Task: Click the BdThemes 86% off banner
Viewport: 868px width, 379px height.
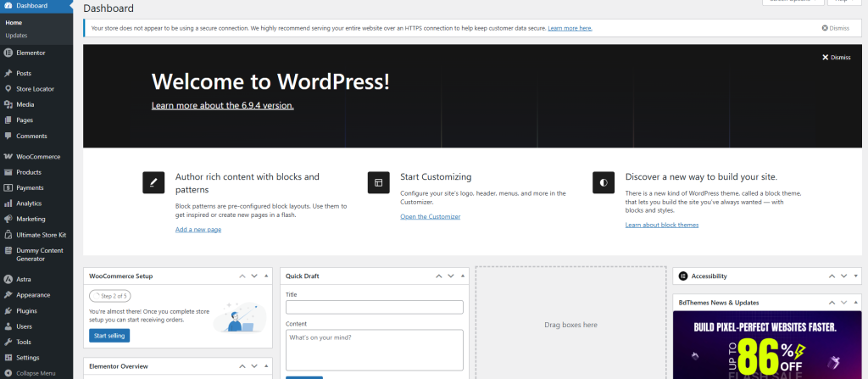Action: 767,344
